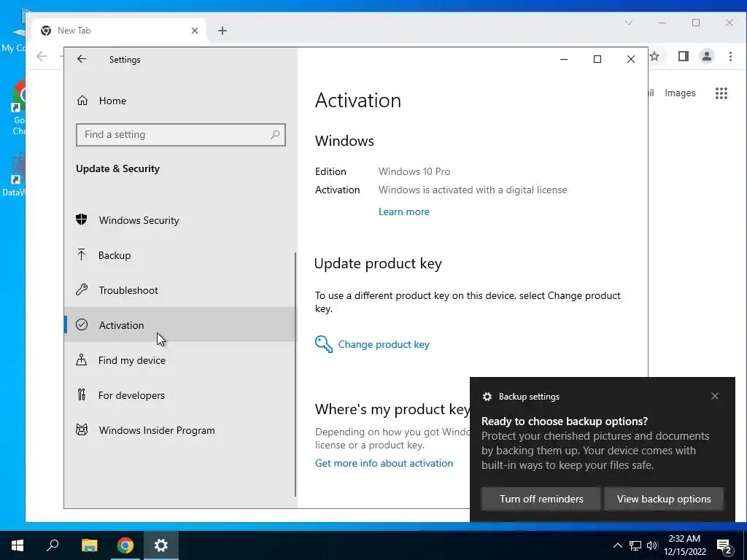Open Find my device settings
Screen dimensions: 747x560
point(180,360)
